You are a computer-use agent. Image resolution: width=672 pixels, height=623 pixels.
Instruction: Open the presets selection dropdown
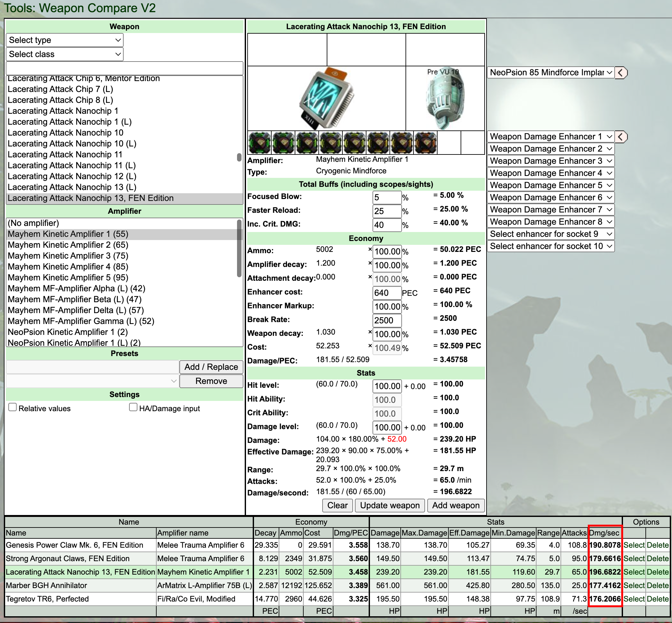[x=92, y=381]
